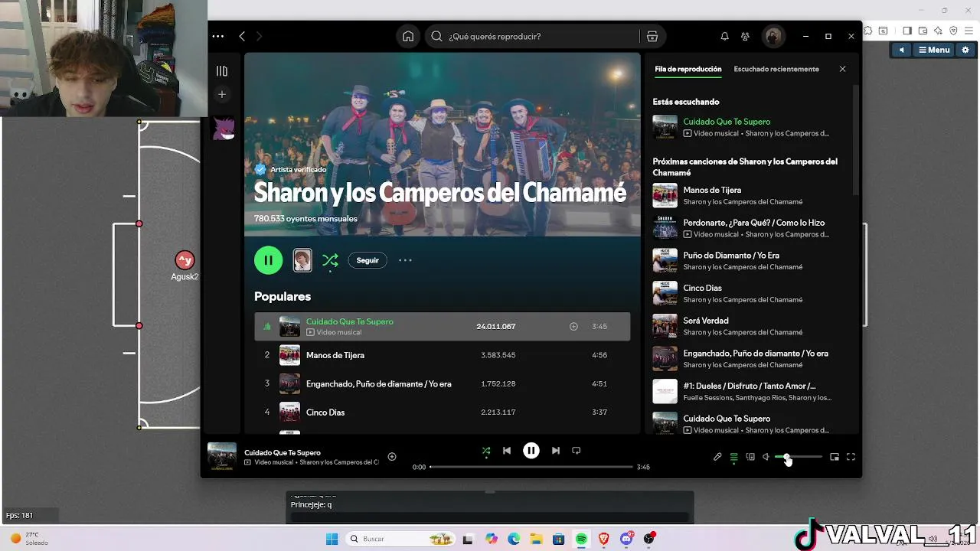The height and width of the screenshot is (551, 980).
Task: Open now playing title link Cuidado Que Te Supero
Action: [x=283, y=452]
